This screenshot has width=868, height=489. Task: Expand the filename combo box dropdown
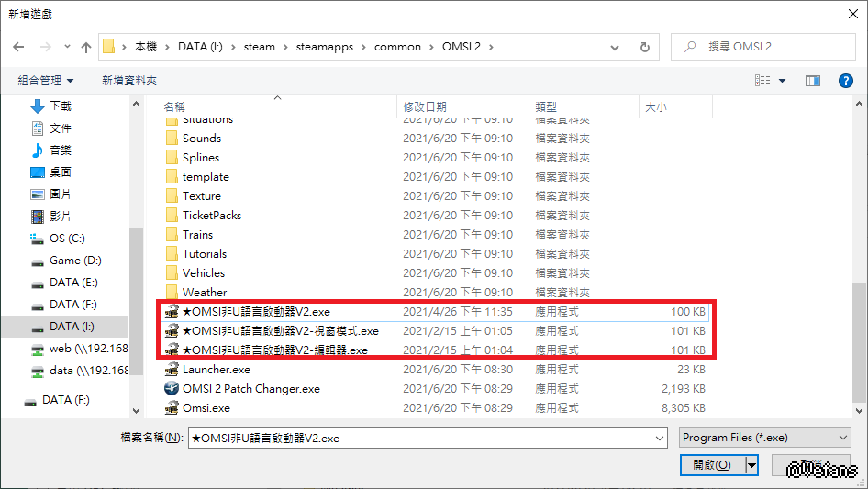660,438
